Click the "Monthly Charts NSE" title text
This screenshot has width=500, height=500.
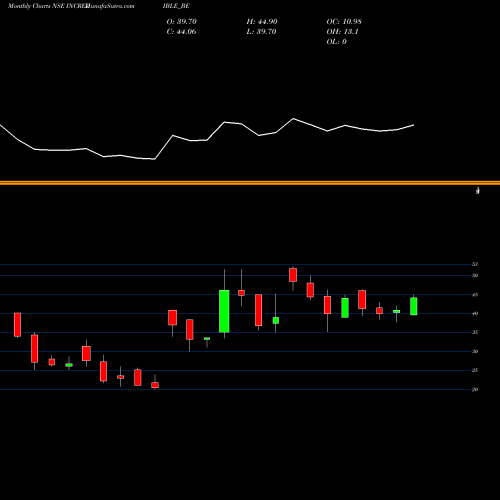click(36, 6)
